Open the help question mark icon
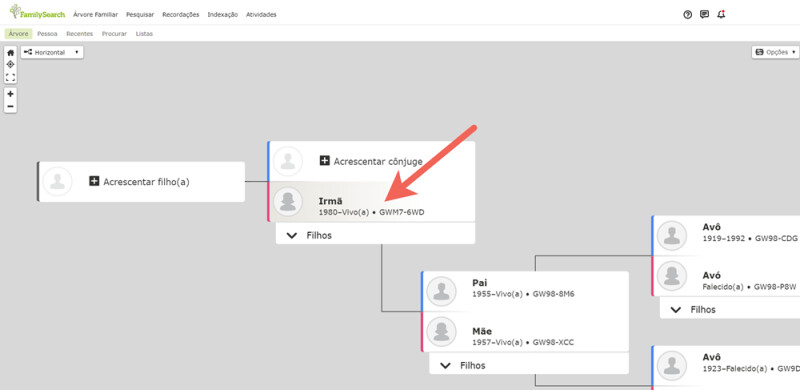This screenshot has width=800, height=390. click(x=687, y=15)
